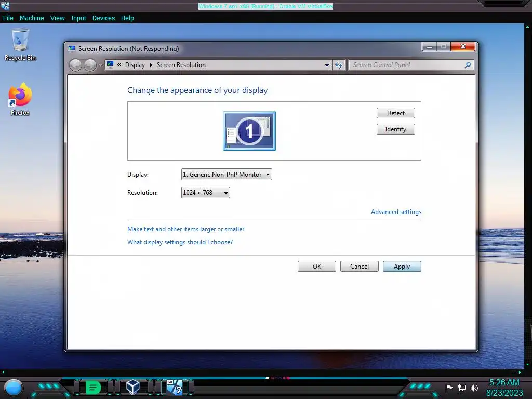Open the green notes app in taskbar
Viewport: 532px width, 399px height.
tap(93, 387)
